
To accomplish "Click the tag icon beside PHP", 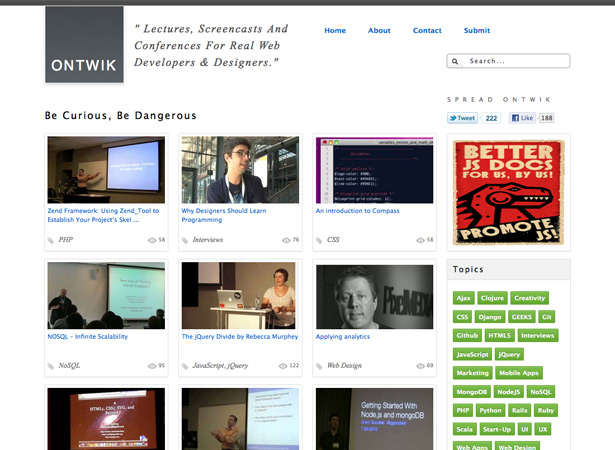I will pos(51,240).
